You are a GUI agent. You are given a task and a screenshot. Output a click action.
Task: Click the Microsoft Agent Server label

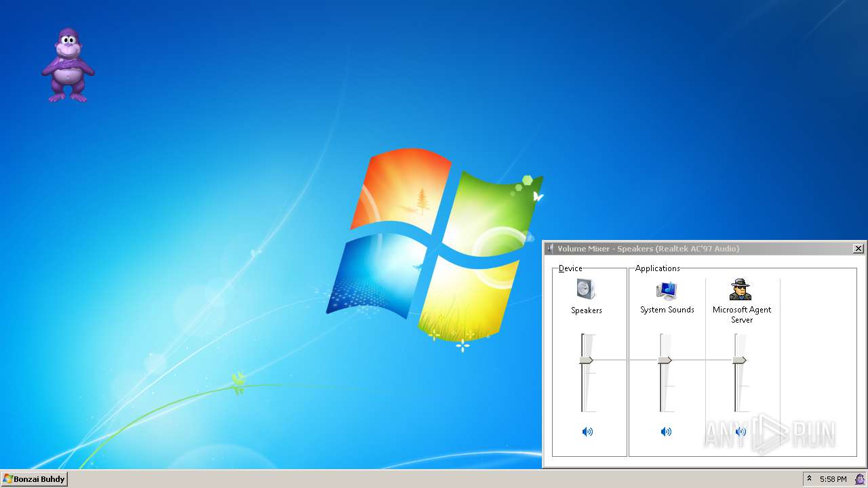(x=742, y=314)
